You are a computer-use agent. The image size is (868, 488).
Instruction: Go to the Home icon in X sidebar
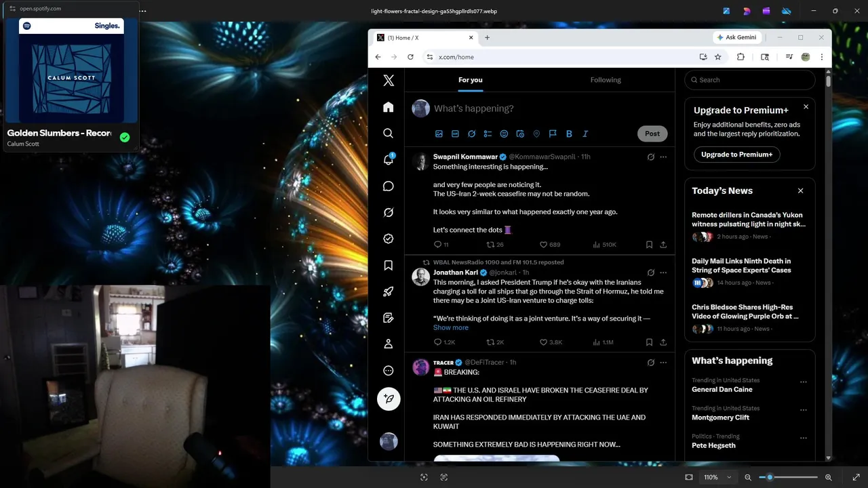pos(389,107)
